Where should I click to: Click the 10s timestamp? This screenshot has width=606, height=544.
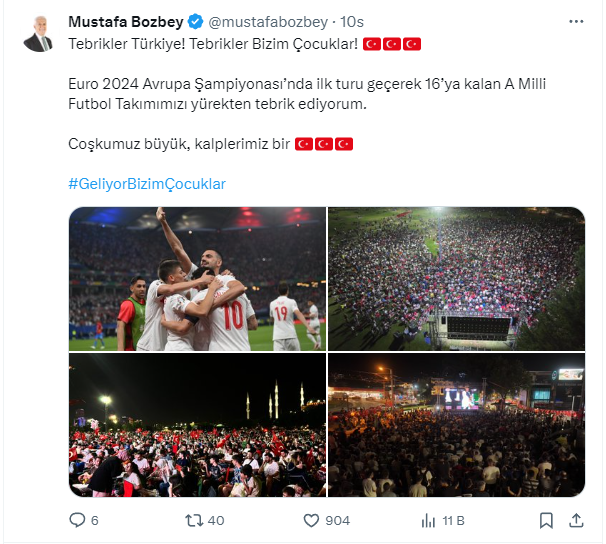[x=352, y=22]
